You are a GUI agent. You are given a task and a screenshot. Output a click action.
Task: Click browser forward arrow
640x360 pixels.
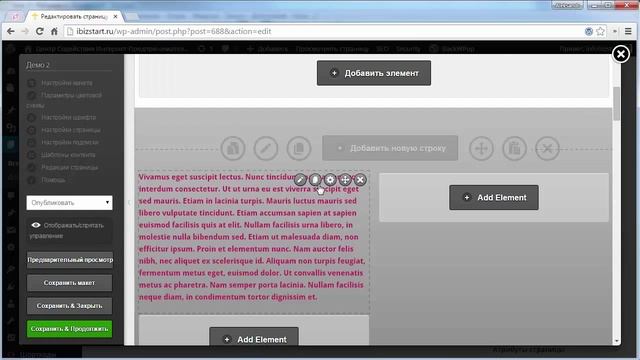(25, 31)
